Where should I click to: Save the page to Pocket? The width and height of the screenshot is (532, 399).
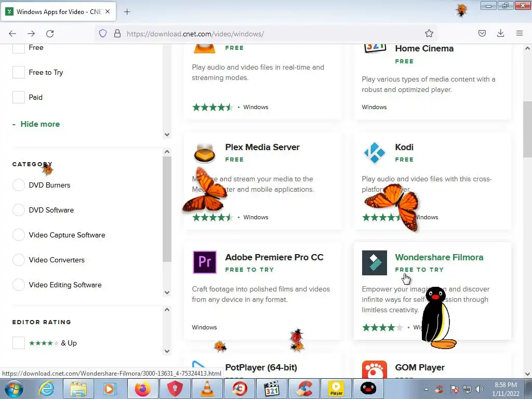point(482,33)
